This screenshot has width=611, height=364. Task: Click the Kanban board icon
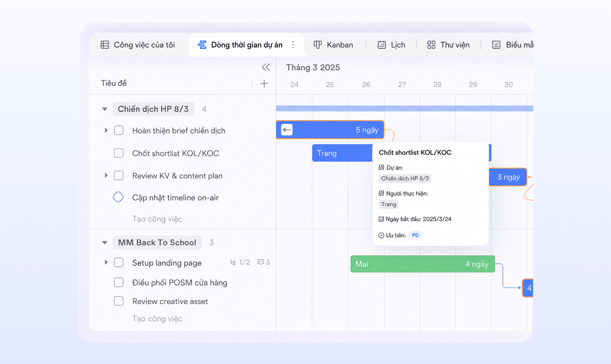318,45
